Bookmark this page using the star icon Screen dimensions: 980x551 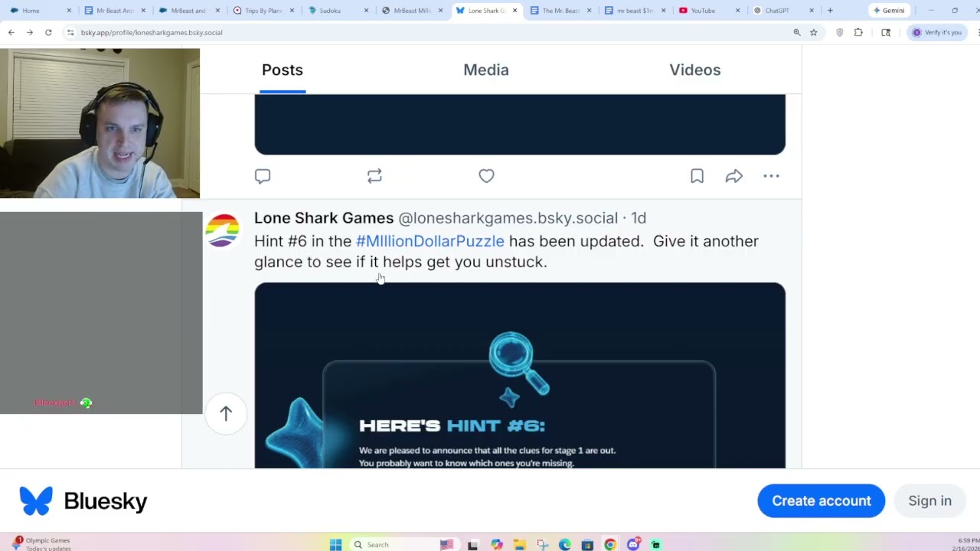coord(813,32)
